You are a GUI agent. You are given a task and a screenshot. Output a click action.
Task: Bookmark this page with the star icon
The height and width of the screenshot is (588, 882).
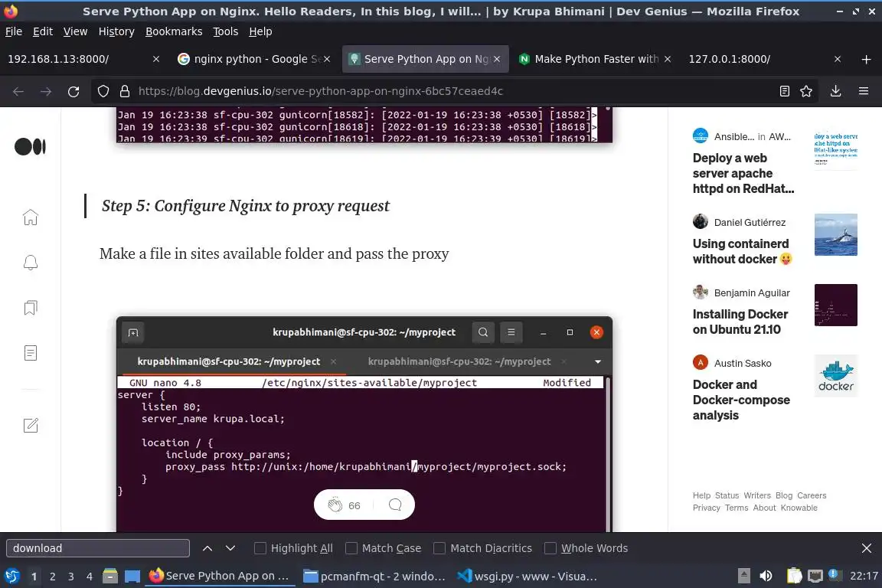[x=806, y=91]
